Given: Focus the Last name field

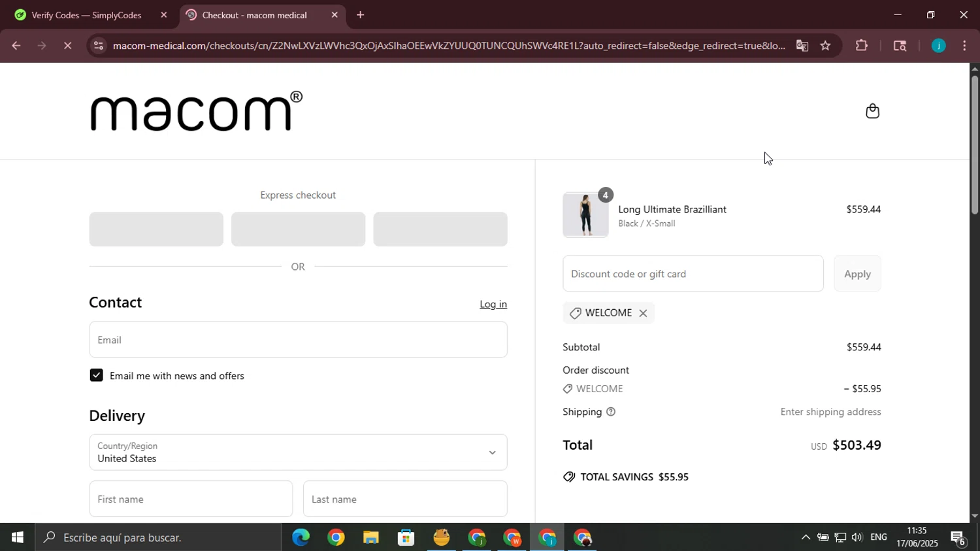Looking at the screenshot, I should click(405, 499).
